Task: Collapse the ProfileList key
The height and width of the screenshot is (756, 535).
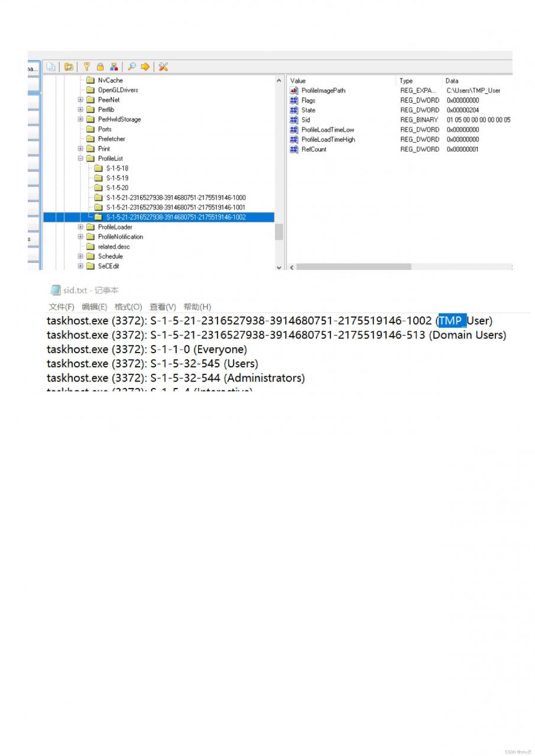Action: coord(80,158)
